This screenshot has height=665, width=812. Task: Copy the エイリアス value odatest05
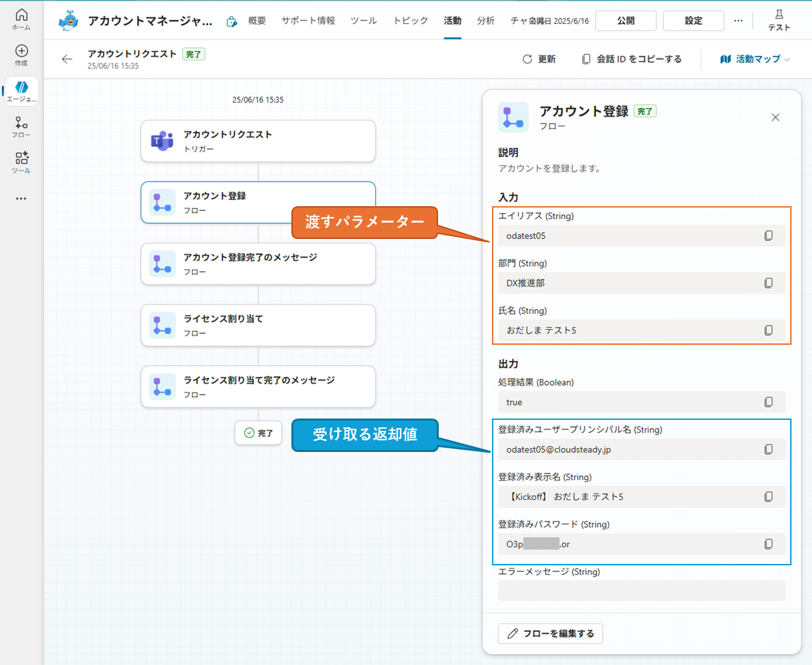pos(768,236)
